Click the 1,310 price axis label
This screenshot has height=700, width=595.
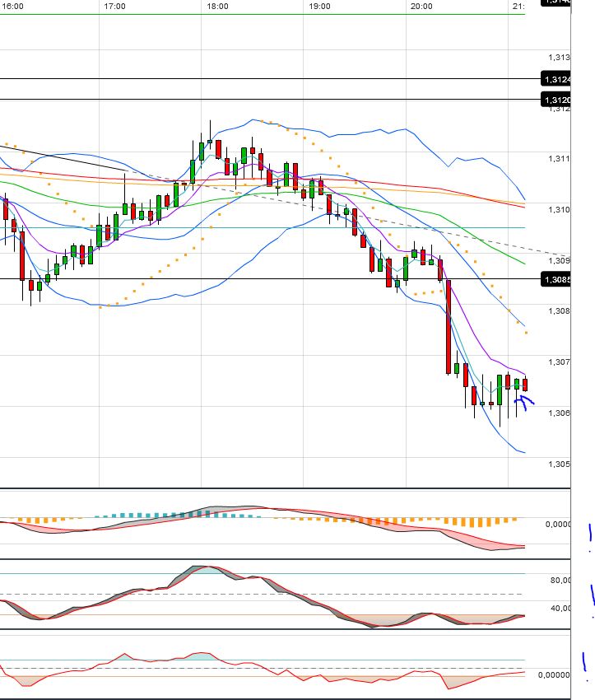click(559, 209)
